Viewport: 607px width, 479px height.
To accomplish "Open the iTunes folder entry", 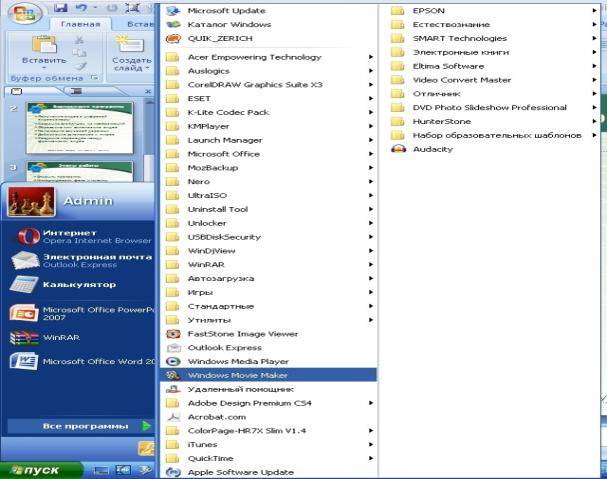I will (268, 445).
